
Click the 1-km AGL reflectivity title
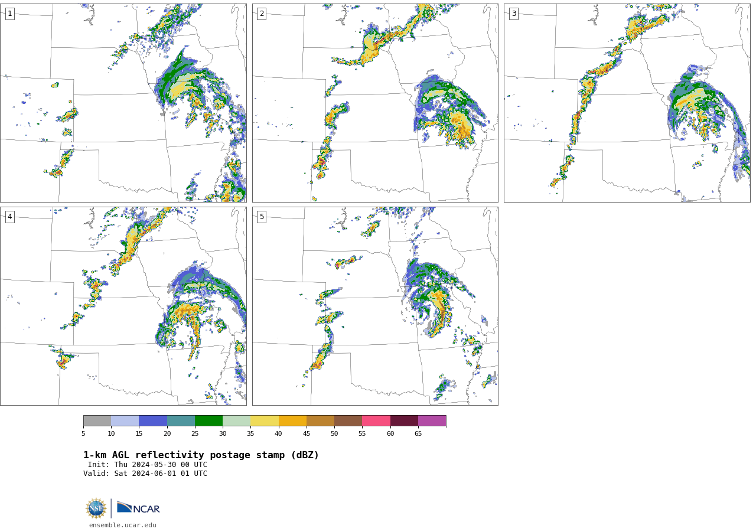(x=201, y=455)
